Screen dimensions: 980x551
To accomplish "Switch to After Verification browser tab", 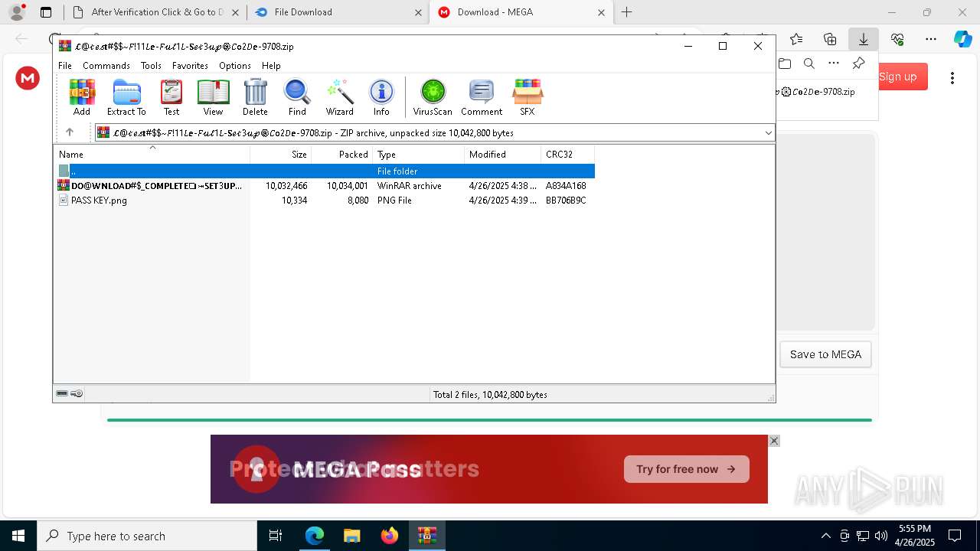I will coord(156,12).
